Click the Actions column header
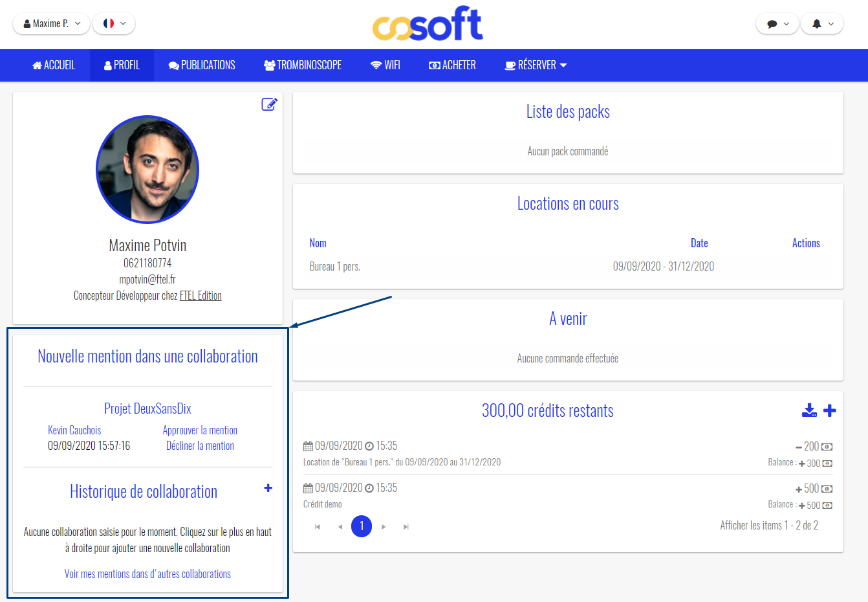Viewport: 868px width, 602px height. 806,243
